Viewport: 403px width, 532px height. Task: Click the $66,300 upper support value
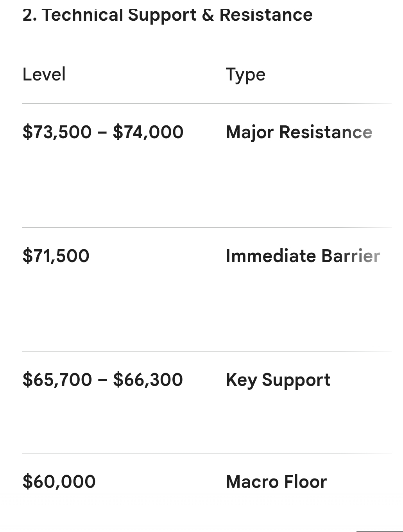pyautogui.click(x=148, y=380)
